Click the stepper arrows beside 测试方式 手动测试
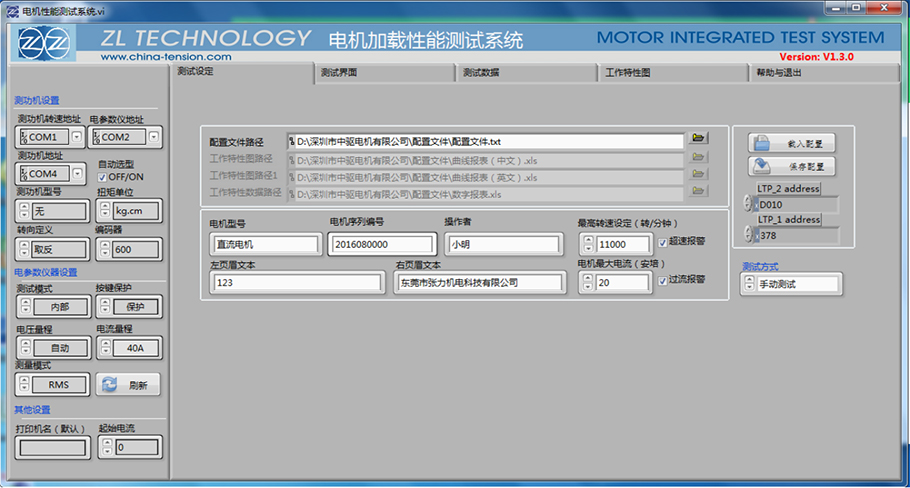The image size is (910, 488). (x=748, y=284)
